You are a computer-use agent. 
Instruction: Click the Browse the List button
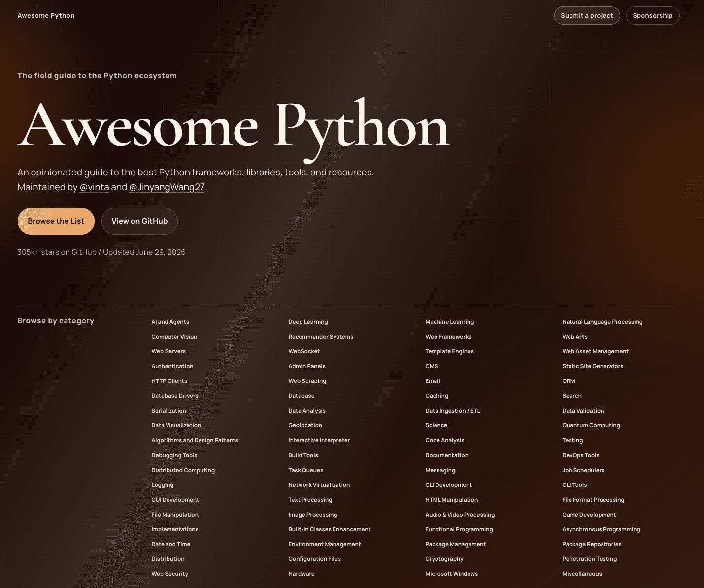click(x=56, y=221)
